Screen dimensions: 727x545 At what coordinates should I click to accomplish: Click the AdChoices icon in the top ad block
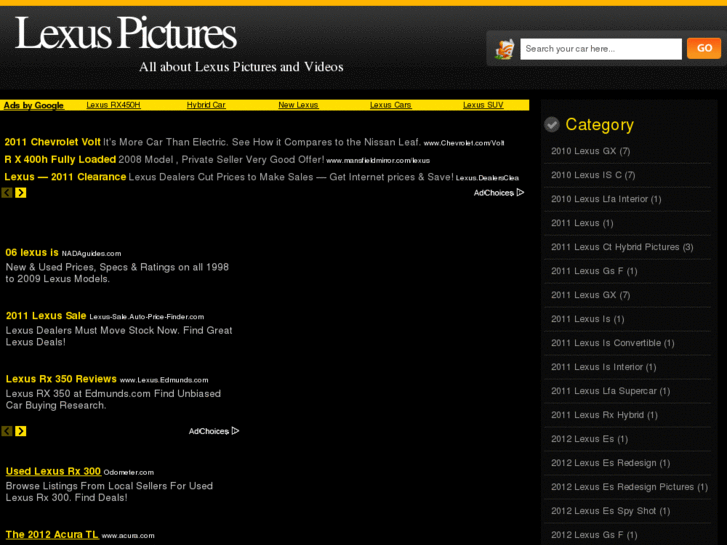coord(520,192)
